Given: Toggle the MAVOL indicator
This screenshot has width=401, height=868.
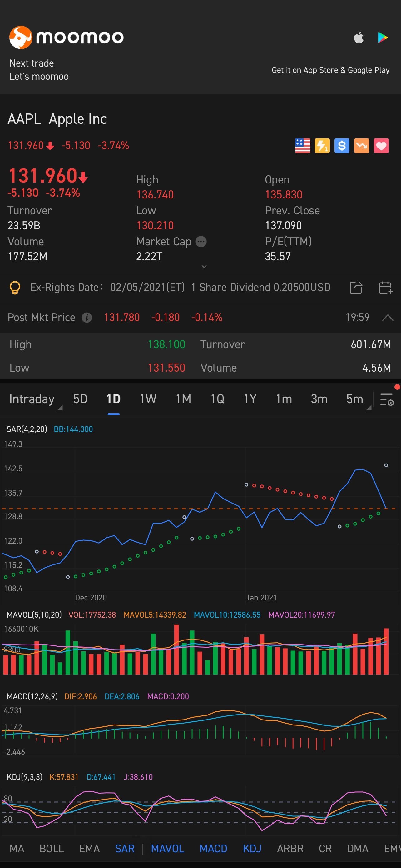Looking at the screenshot, I should click(x=168, y=848).
